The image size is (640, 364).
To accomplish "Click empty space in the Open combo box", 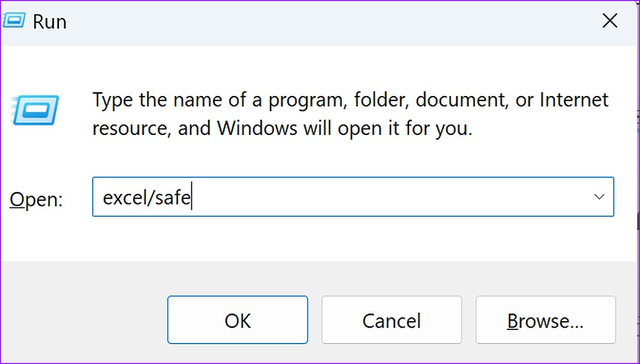I will point(388,197).
